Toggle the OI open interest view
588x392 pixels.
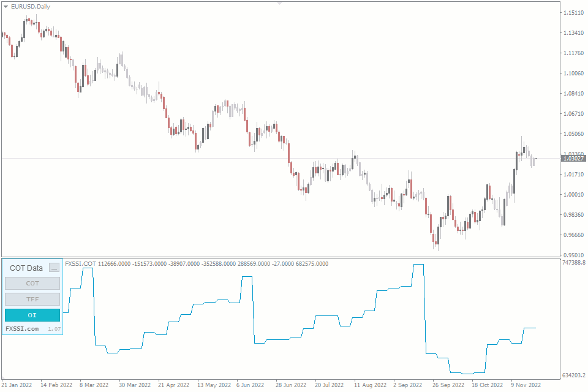(32, 315)
